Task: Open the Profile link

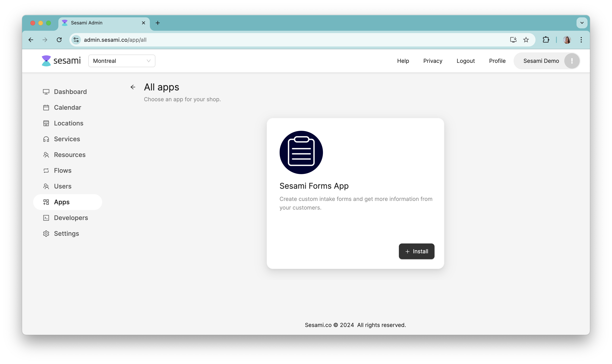Action: point(497,61)
